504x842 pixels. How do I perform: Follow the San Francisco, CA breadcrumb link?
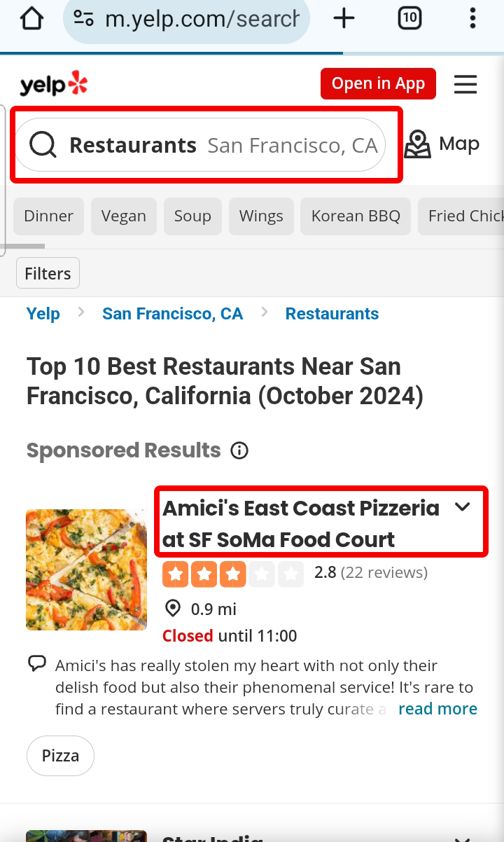click(x=172, y=314)
